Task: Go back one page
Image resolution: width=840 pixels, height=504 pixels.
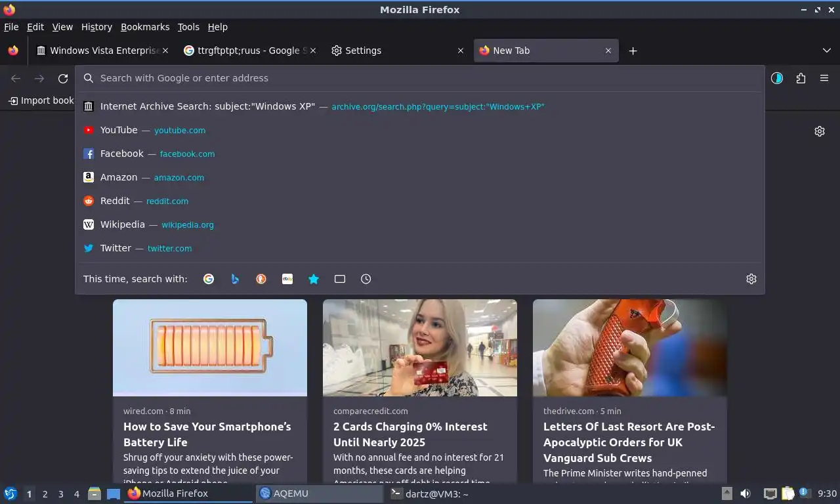Action: pyautogui.click(x=16, y=78)
